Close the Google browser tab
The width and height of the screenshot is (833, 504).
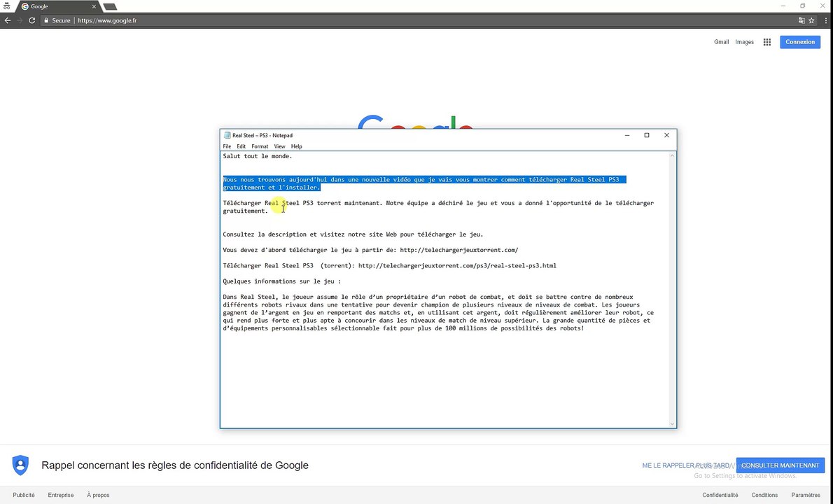pos(94,6)
